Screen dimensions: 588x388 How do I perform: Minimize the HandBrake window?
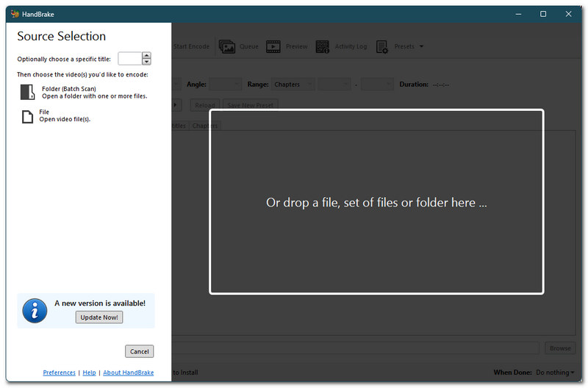[518, 14]
